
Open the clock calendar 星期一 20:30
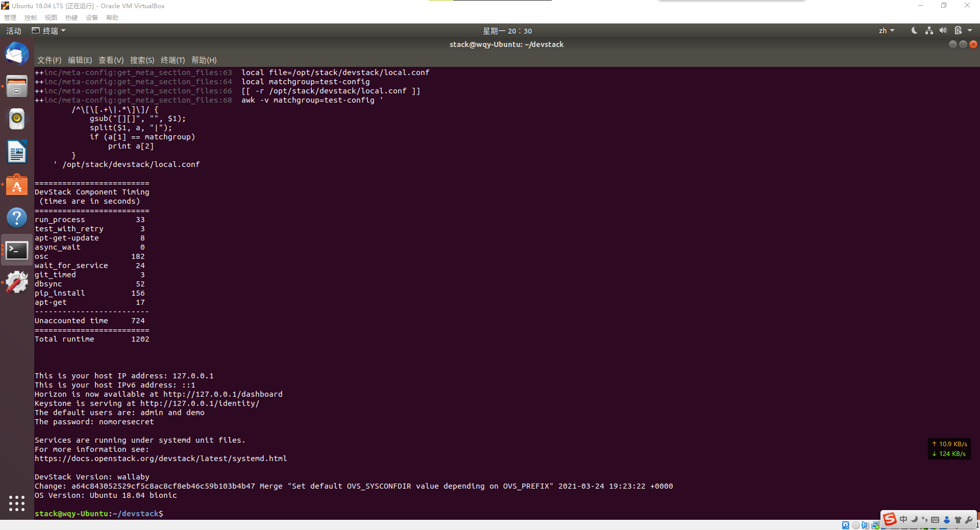point(507,31)
